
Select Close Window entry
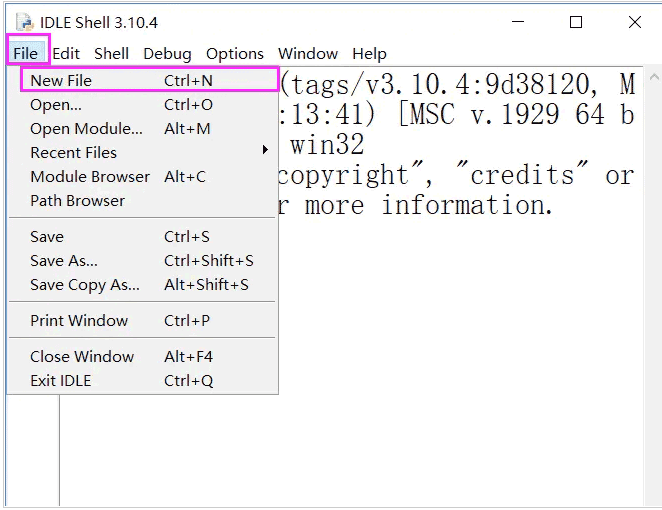143,356
